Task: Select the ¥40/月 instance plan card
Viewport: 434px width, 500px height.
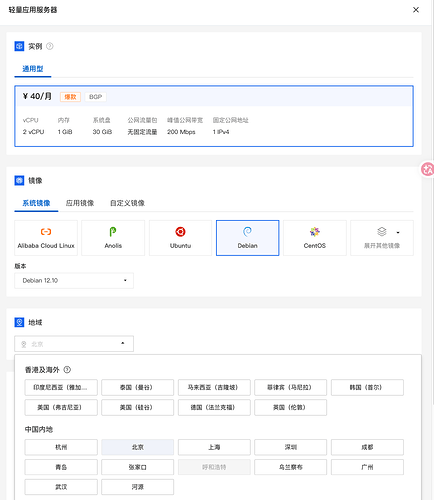Action: click(214, 116)
